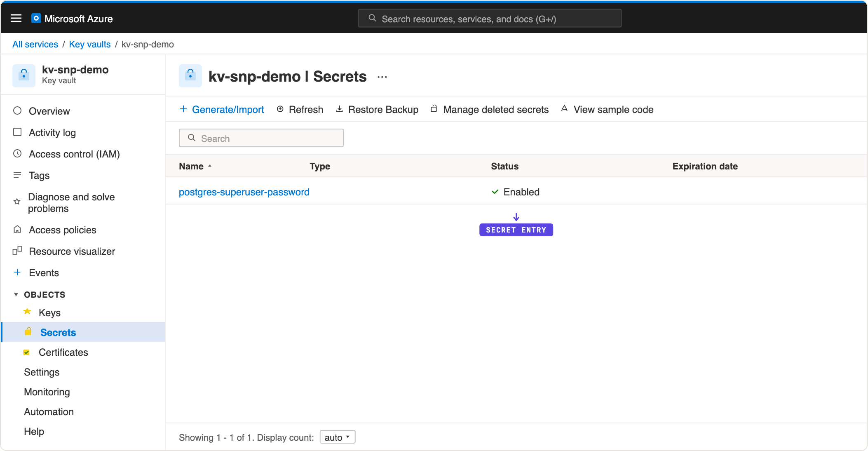Click the Certificates check icon
868x451 pixels.
pos(26,352)
